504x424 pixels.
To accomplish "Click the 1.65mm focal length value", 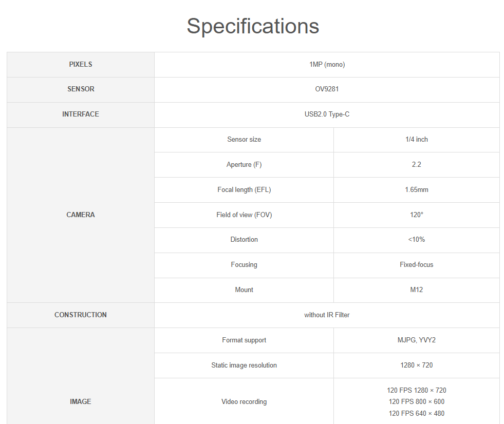I will [417, 189].
